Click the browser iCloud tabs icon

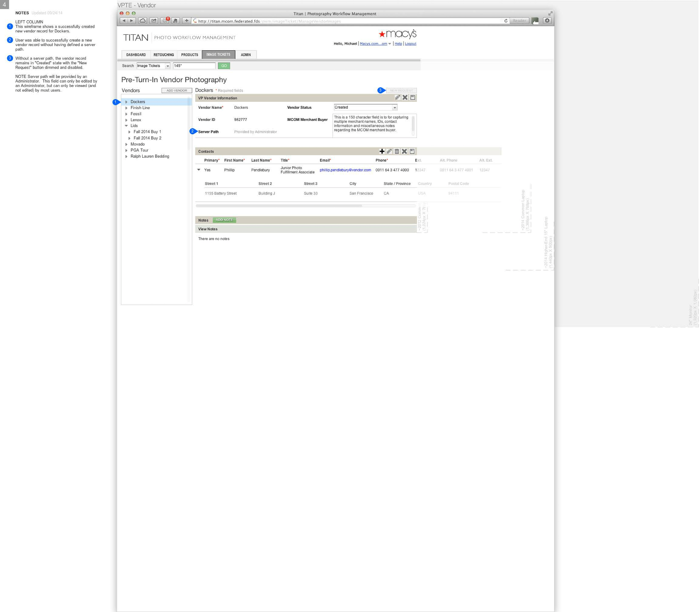(x=143, y=21)
